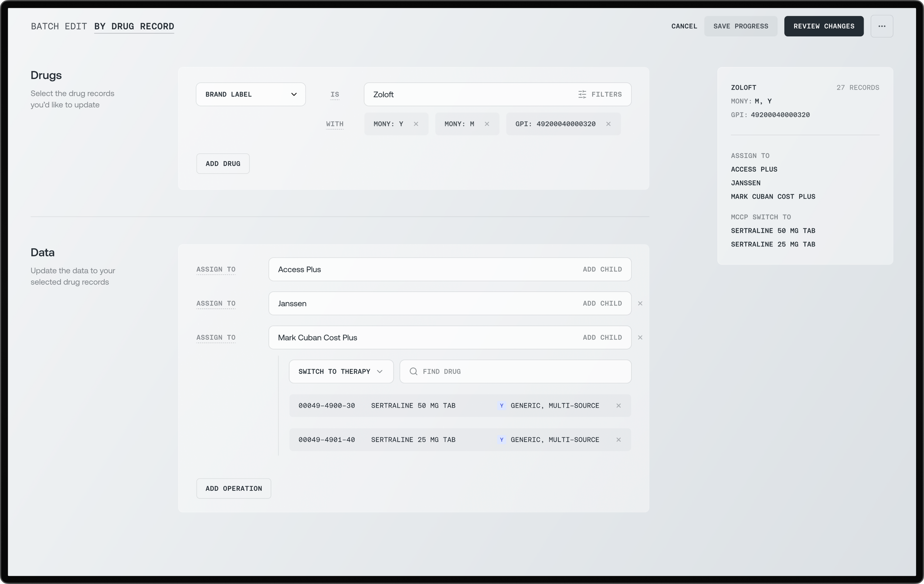Focus the Find Drug search field

point(515,371)
